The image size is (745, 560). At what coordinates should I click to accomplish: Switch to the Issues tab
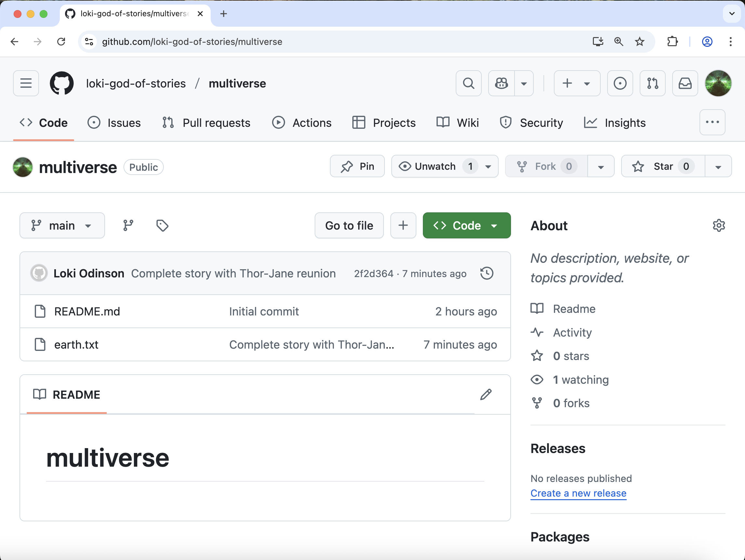point(114,123)
